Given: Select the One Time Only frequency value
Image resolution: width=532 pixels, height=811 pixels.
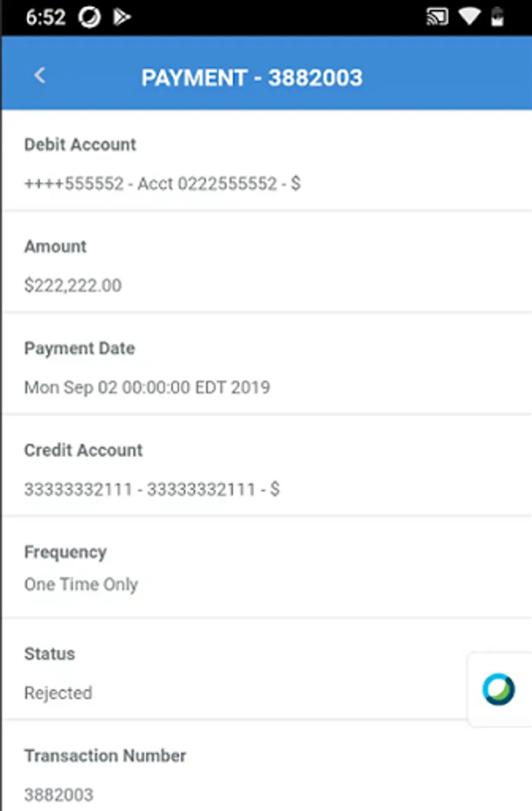Looking at the screenshot, I should point(81,584).
